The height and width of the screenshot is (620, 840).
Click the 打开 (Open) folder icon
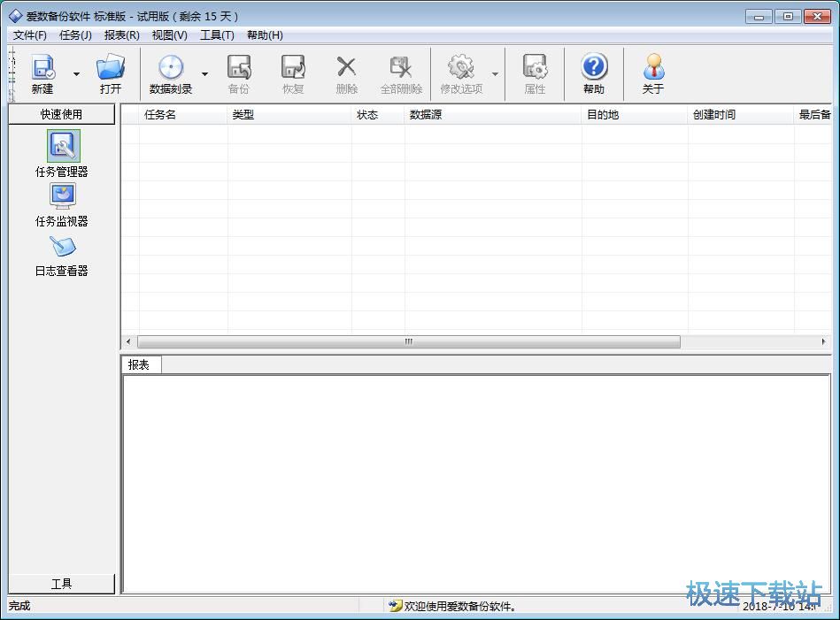tap(111, 74)
